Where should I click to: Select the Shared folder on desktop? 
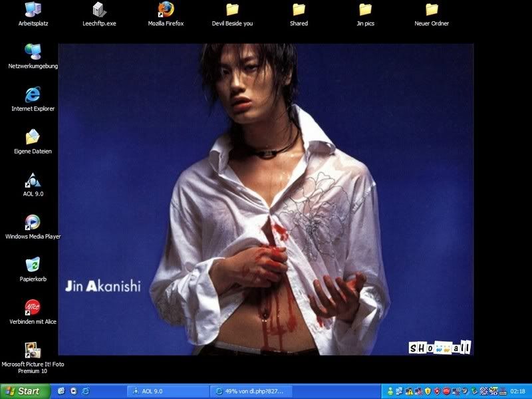pos(299,14)
